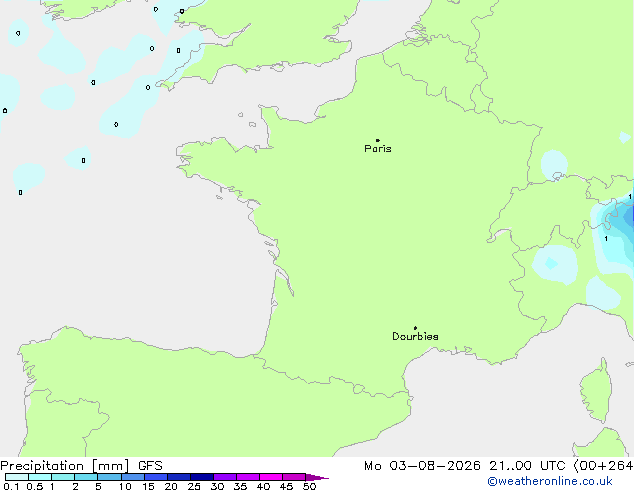Click the forecast date and time text
The width and height of the screenshot is (634, 490).
[499, 466]
